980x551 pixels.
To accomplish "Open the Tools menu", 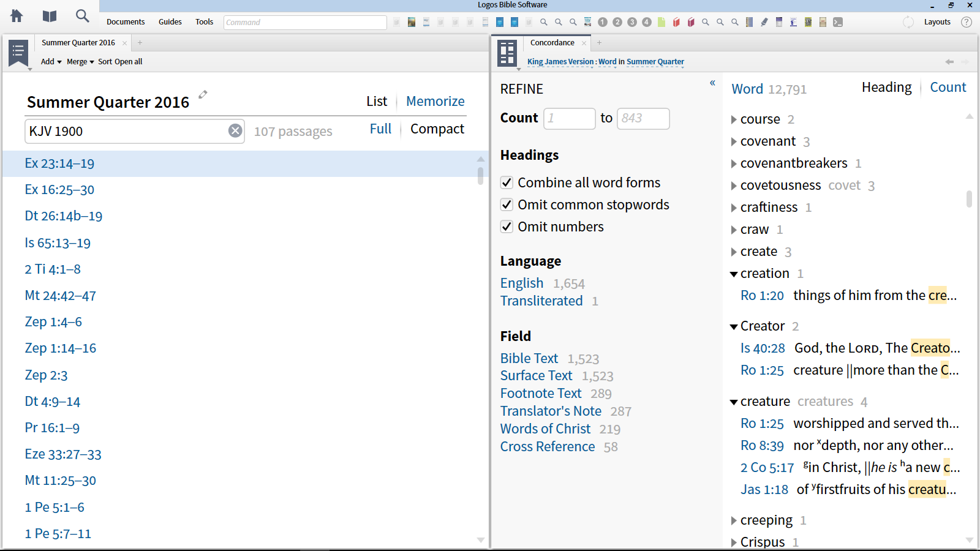I will click(x=205, y=22).
